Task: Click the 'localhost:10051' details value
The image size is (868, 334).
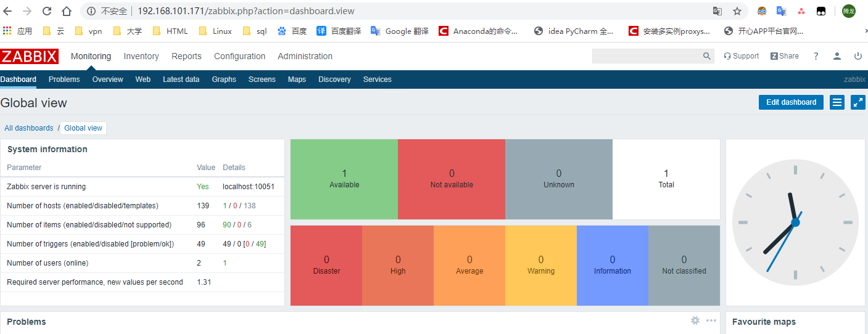Action: click(249, 187)
